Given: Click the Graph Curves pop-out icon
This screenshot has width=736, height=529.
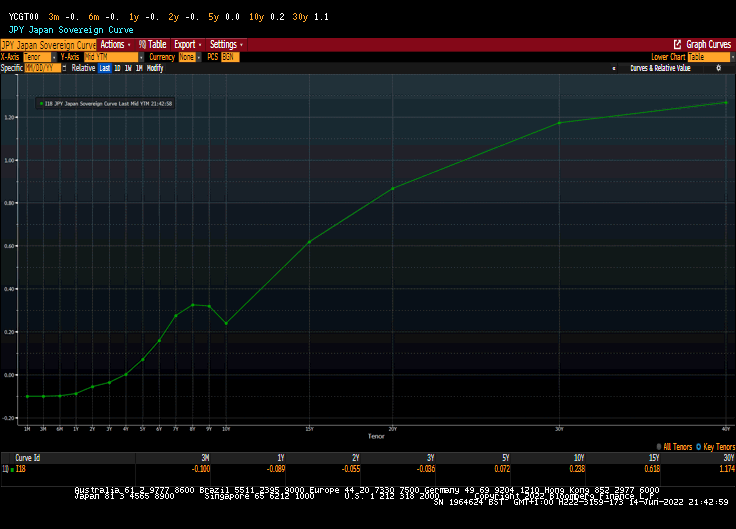Looking at the screenshot, I should (677, 45).
